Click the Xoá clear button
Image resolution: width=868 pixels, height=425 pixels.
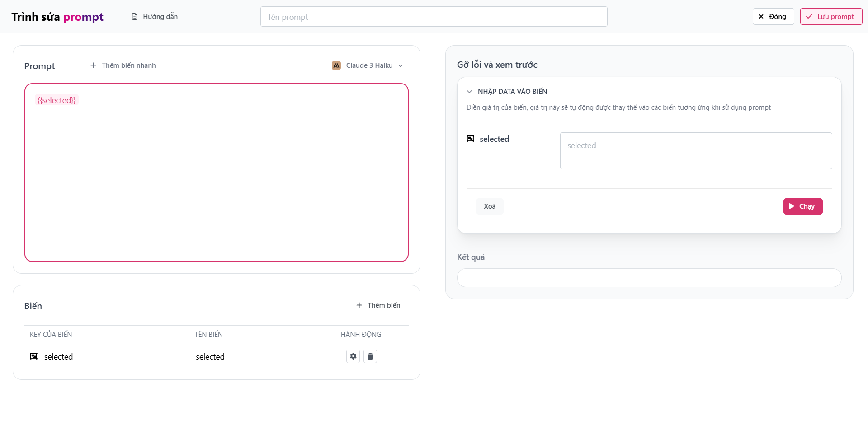(x=489, y=206)
